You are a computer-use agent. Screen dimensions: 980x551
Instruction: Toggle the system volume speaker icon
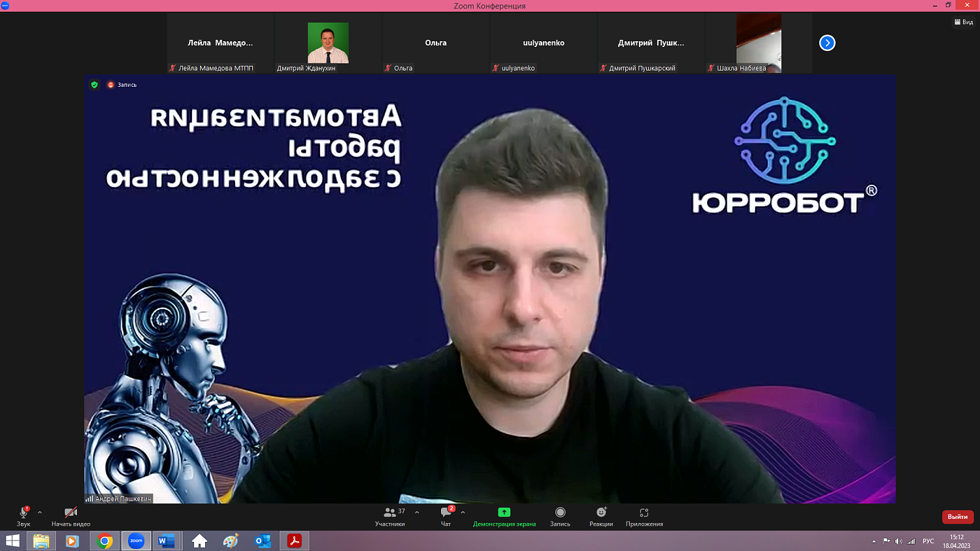click(x=898, y=541)
